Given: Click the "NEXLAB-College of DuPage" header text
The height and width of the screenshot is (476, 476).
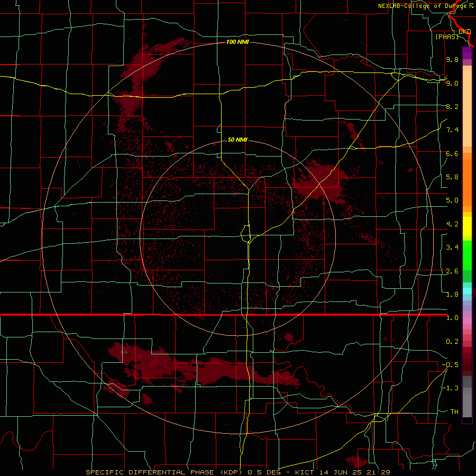Looking at the screenshot, I should click(423, 6).
